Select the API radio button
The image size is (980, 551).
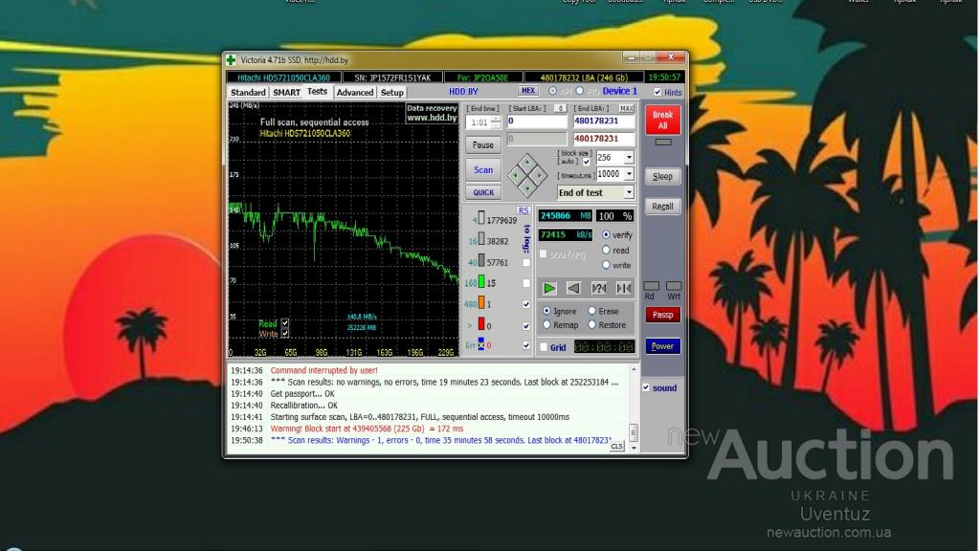pyautogui.click(x=552, y=91)
